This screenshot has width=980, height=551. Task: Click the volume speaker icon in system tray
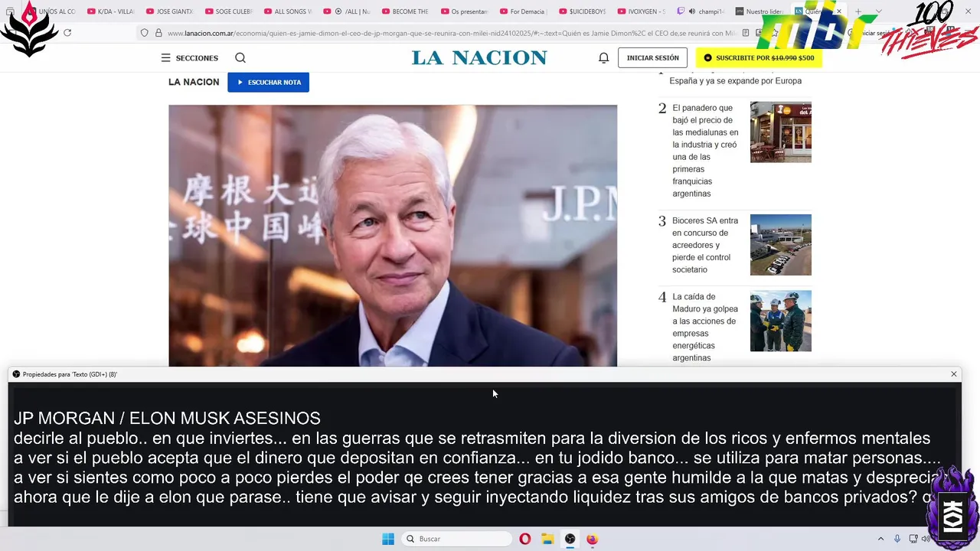(x=925, y=539)
